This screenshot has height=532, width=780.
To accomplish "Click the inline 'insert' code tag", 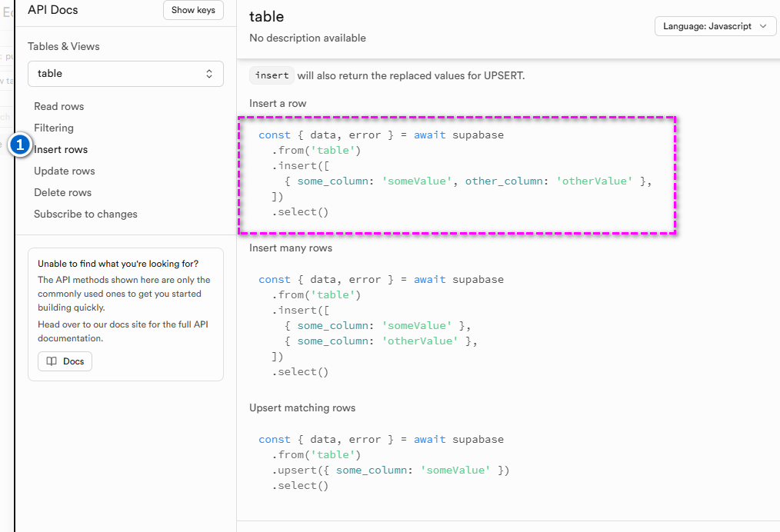I will tap(272, 75).
